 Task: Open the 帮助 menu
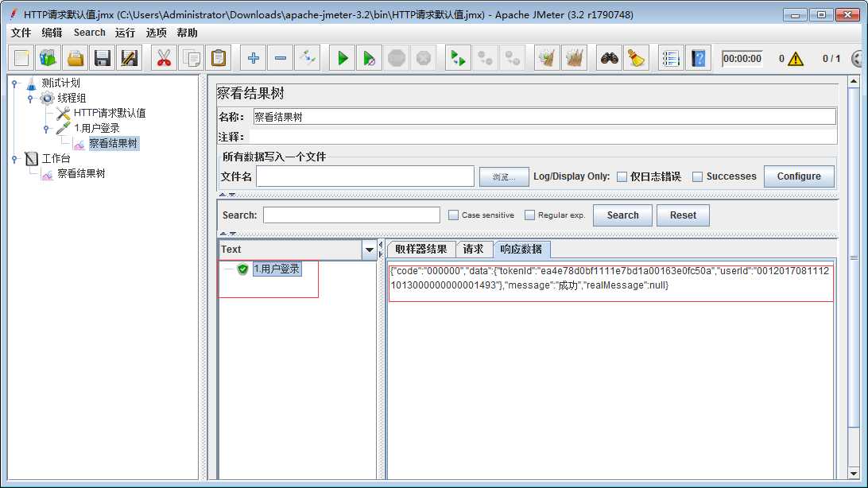187,33
